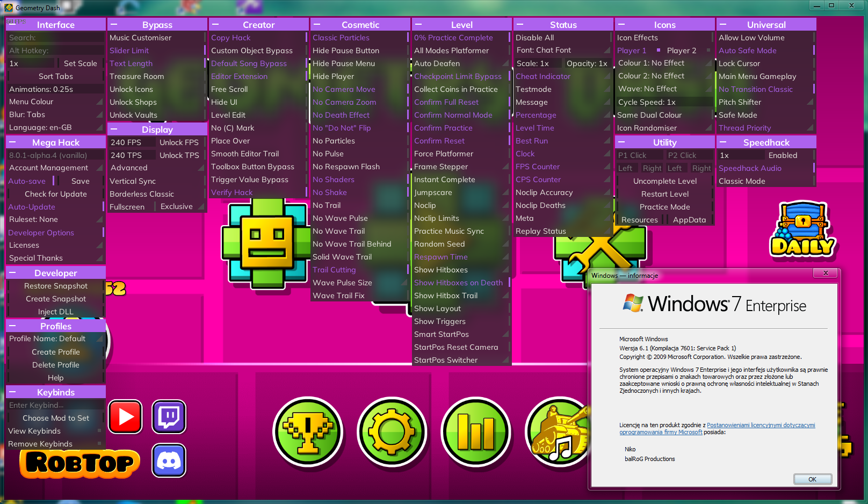Viewport: 868px width, 504px height.
Task: Click the Restart Level button
Action: point(664,194)
